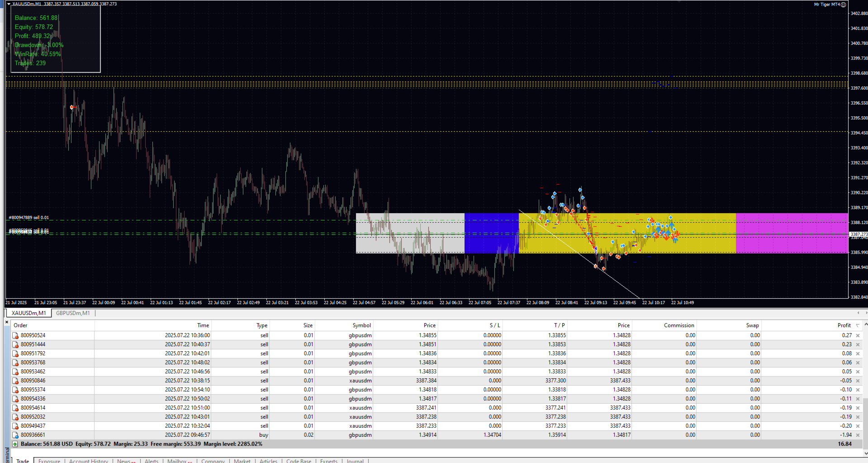Screen dimensions: 868x463
Task: Click the order icon for 800953768
Action: pos(15,363)
